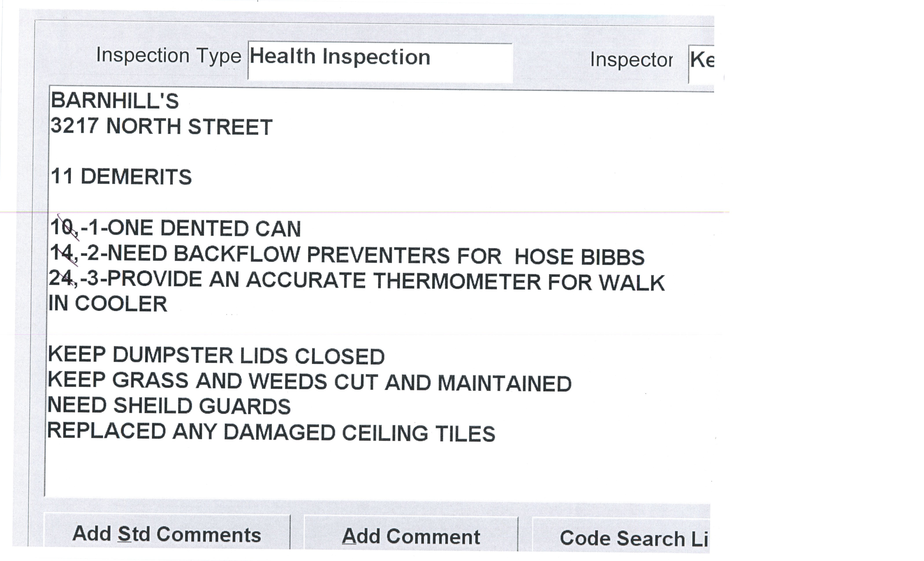Click the Add Std Comments button

click(x=167, y=534)
